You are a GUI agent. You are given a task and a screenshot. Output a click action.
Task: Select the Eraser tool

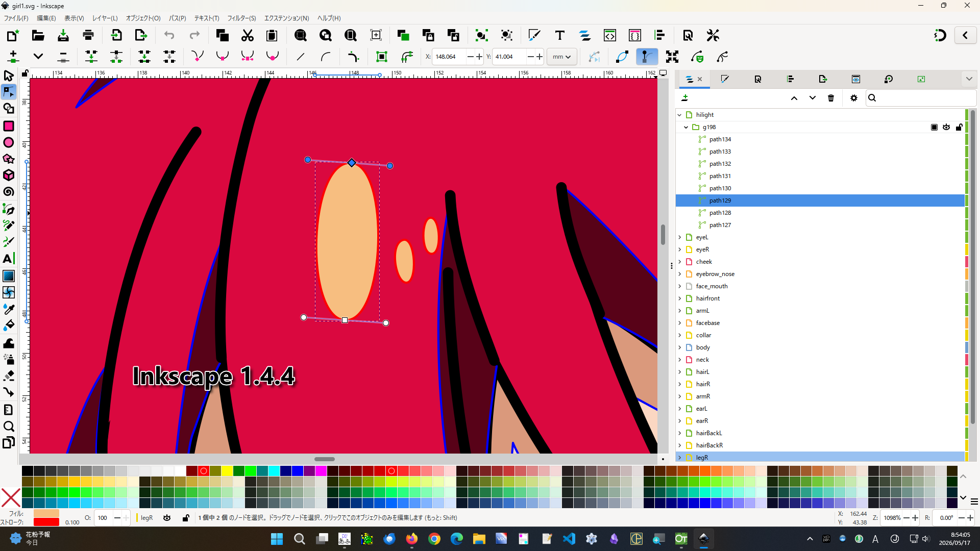(x=9, y=376)
